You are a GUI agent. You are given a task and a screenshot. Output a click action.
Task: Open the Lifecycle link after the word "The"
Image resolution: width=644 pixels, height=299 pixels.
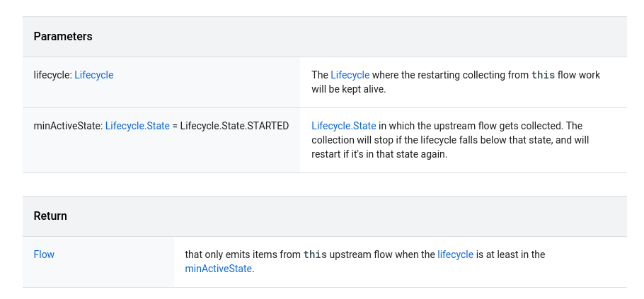point(350,75)
